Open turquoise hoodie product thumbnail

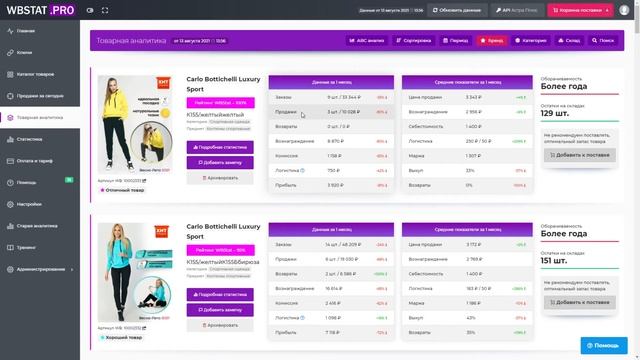pos(135,272)
